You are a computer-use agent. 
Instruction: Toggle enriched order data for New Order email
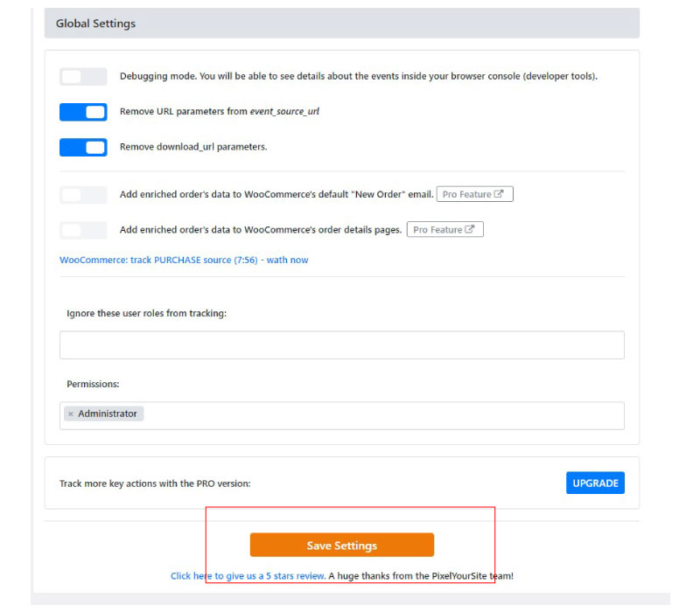point(83,195)
